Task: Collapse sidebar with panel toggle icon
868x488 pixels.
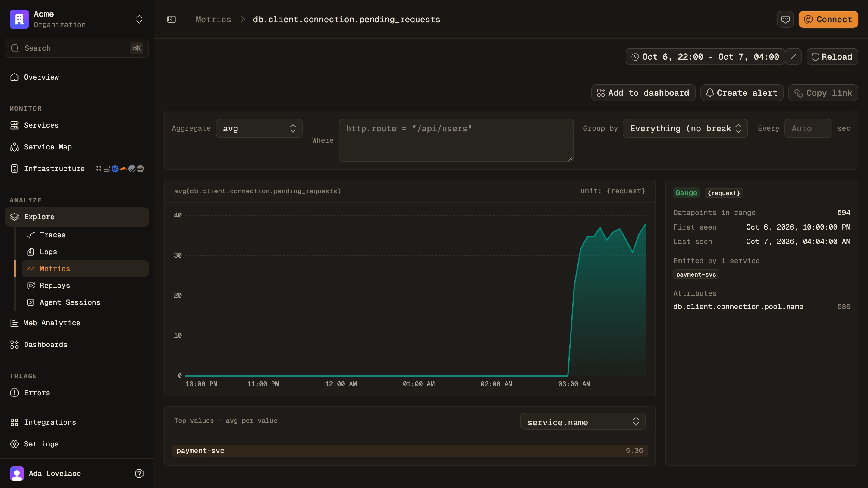Action: point(171,19)
